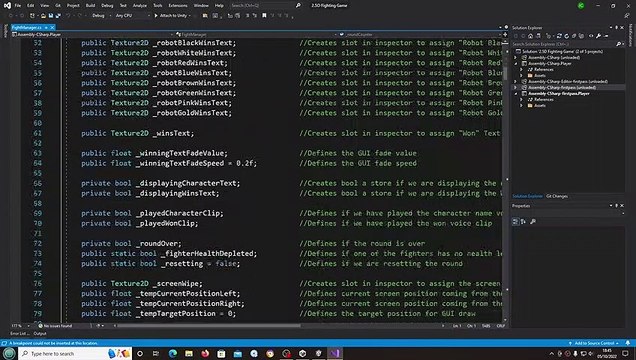Open Microsoft Edge from the taskbar
Image resolution: width=636 pixels, height=360 pixels.
tap(172, 354)
